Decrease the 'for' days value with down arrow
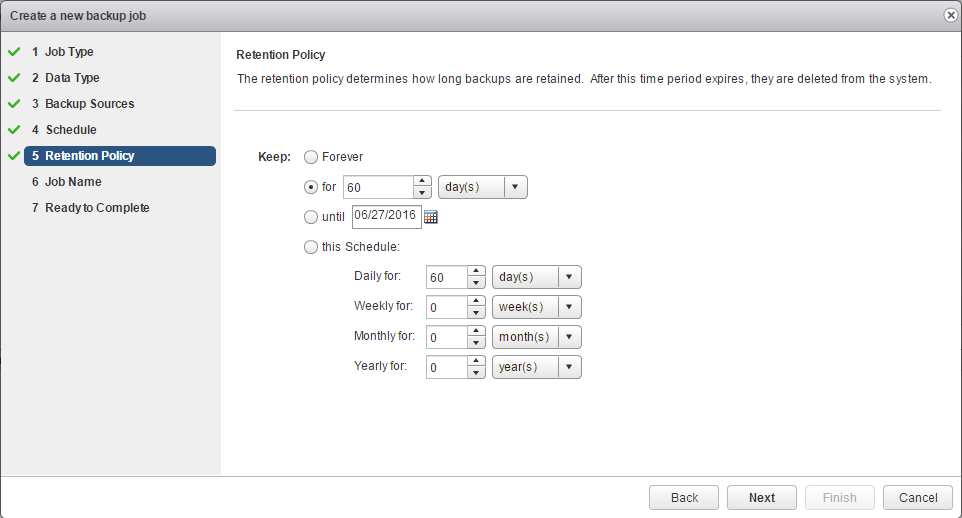 pyautogui.click(x=422, y=193)
